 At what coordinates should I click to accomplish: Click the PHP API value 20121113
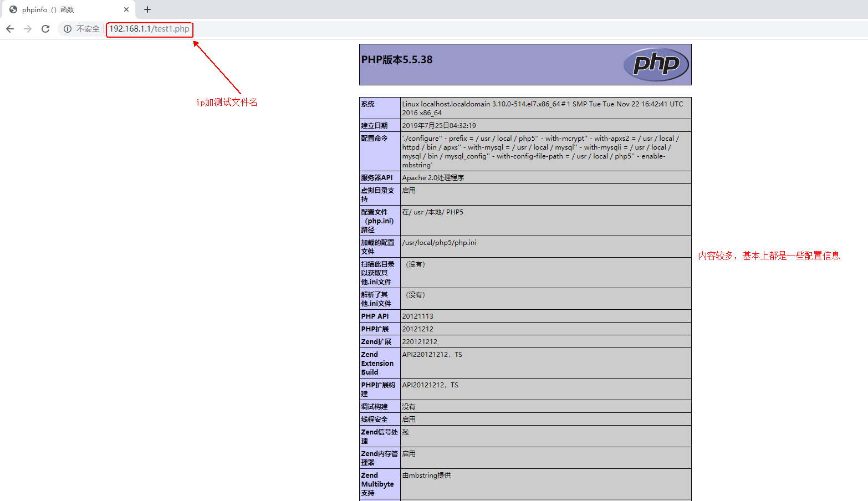pyautogui.click(x=418, y=316)
